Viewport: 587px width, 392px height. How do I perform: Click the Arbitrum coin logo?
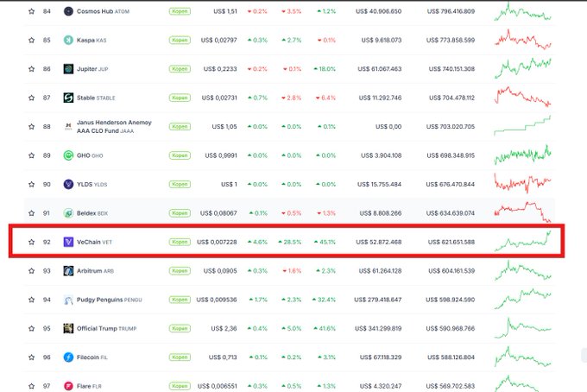(x=68, y=271)
